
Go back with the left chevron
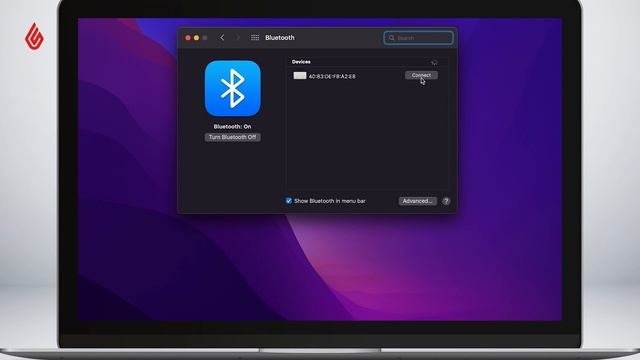[x=222, y=38]
